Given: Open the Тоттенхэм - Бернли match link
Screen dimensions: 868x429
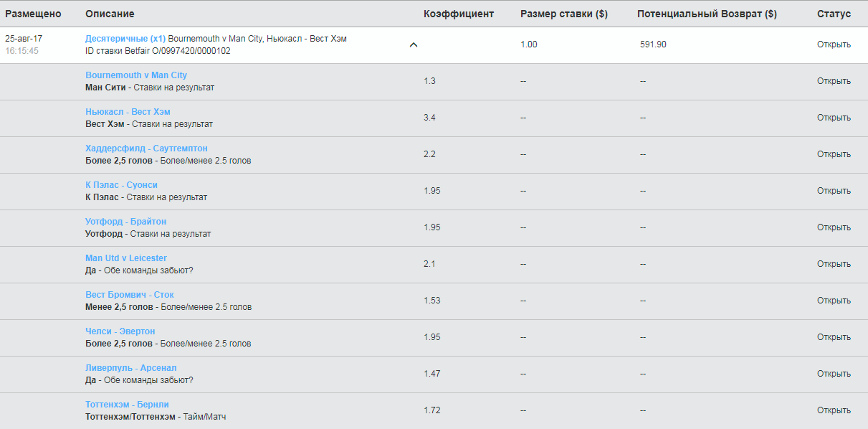Looking at the screenshot, I should pyautogui.click(x=127, y=405).
